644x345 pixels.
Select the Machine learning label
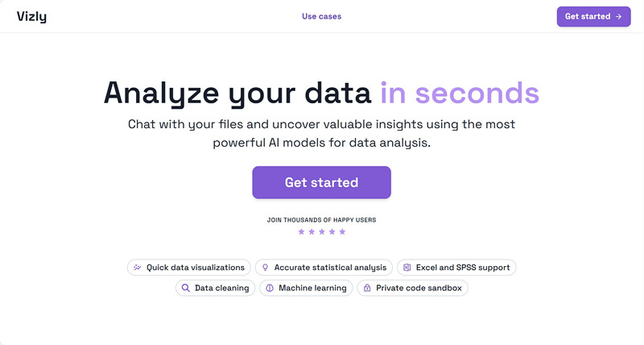click(312, 288)
